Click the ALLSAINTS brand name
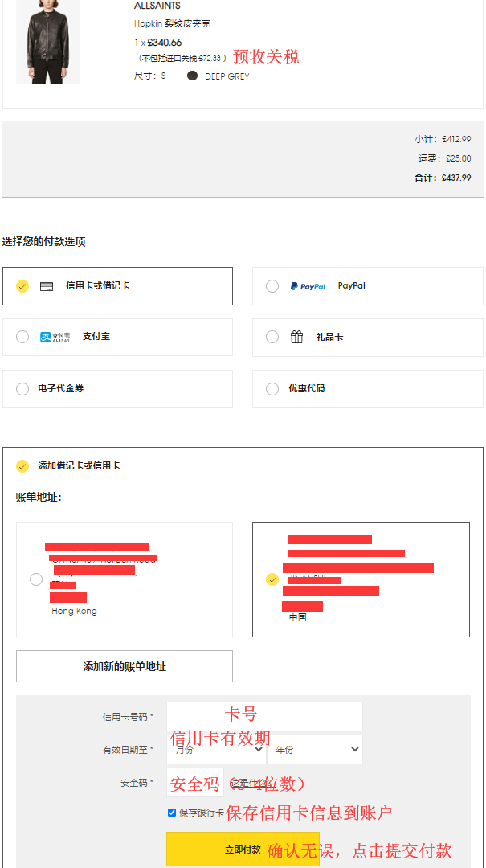This screenshot has height=868, width=486. [157, 6]
